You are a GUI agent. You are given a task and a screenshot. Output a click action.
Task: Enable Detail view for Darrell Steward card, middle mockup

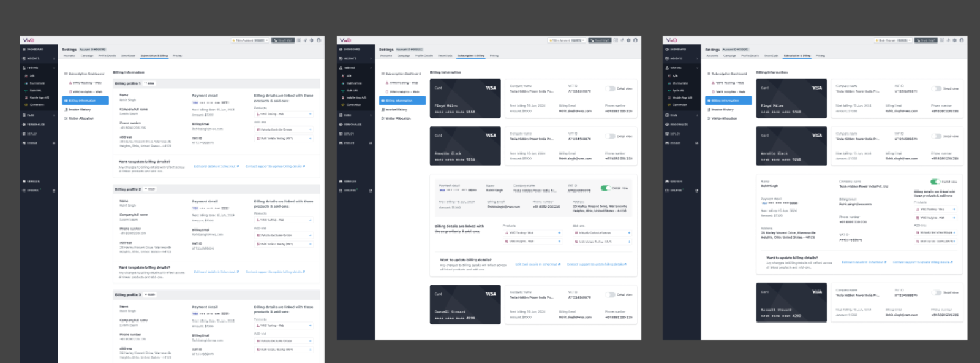pos(610,295)
